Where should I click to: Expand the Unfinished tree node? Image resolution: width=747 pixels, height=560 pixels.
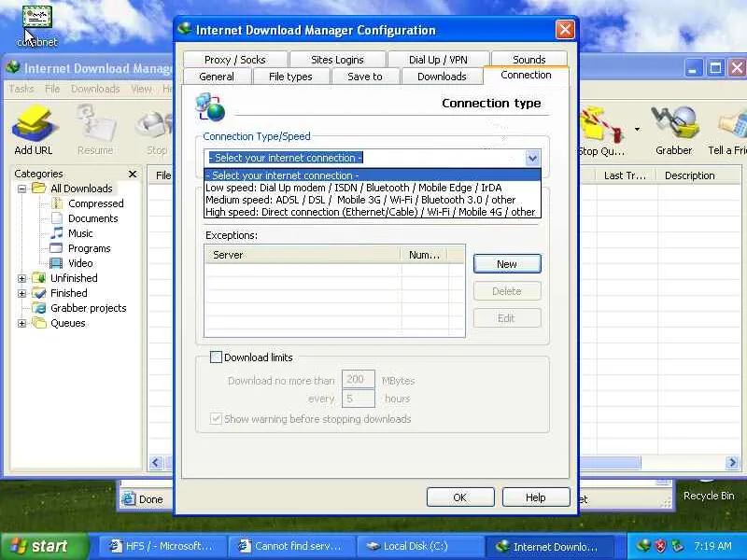point(21,278)
